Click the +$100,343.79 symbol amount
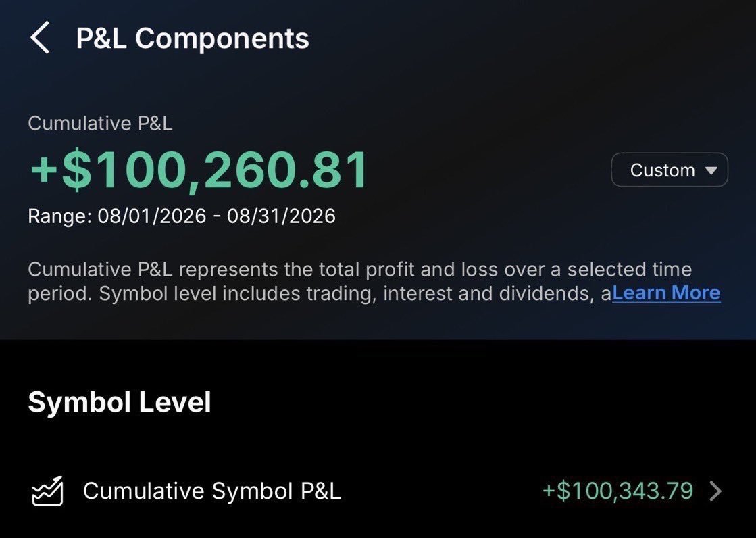Screen dimensions: 756x538 (618, 491)
